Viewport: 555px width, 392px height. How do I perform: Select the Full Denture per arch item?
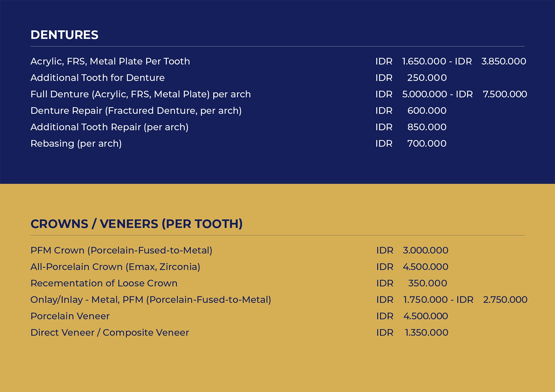coord(140,94)
